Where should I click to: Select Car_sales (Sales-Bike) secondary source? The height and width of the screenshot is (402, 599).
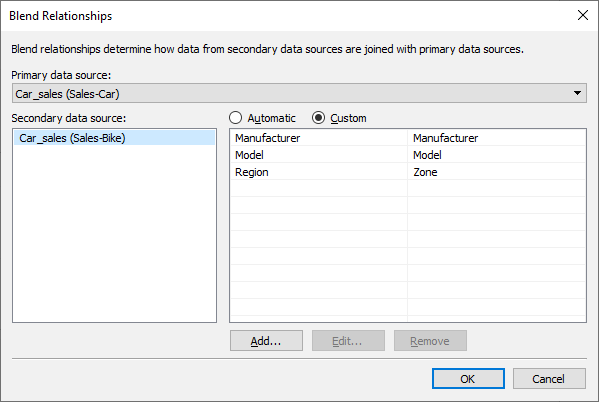coord(114,138)
